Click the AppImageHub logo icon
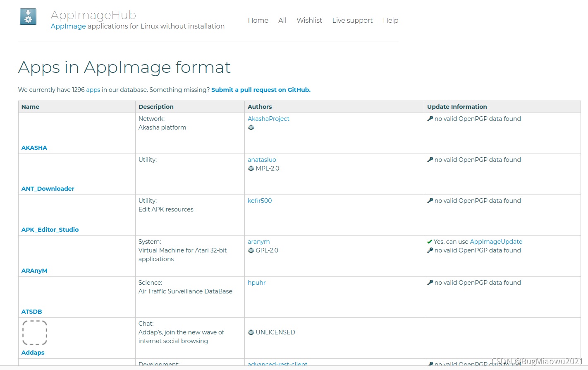Screen dimensions: 588x370 pos(28,17)
